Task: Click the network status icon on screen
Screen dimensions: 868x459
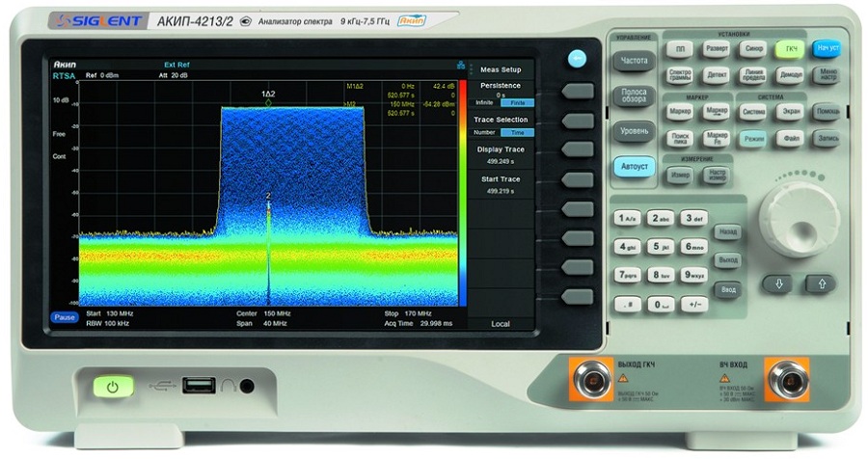Action: tap(461, 66)
